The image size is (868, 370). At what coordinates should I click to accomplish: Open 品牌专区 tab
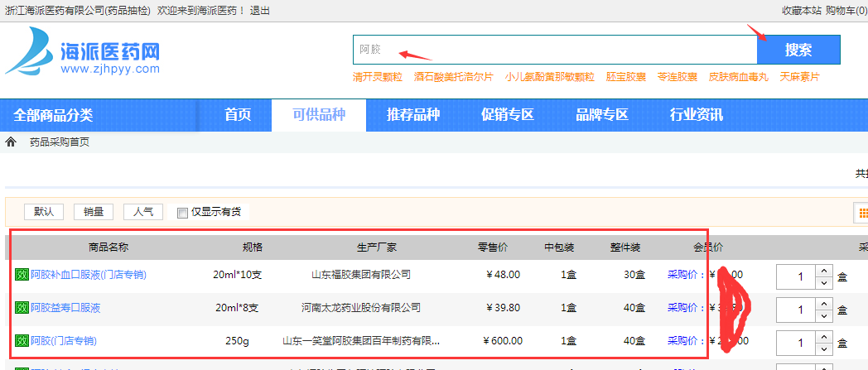tap(602, 115)
